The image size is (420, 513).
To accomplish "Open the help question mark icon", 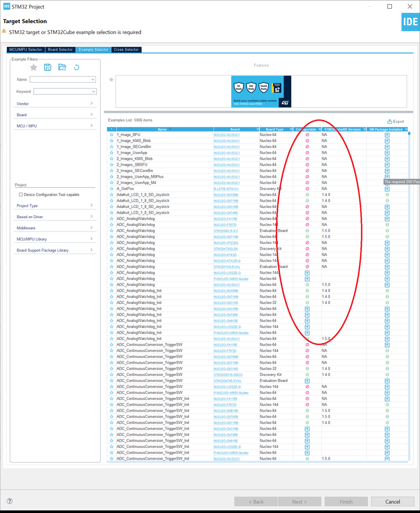I will [9, 501].
